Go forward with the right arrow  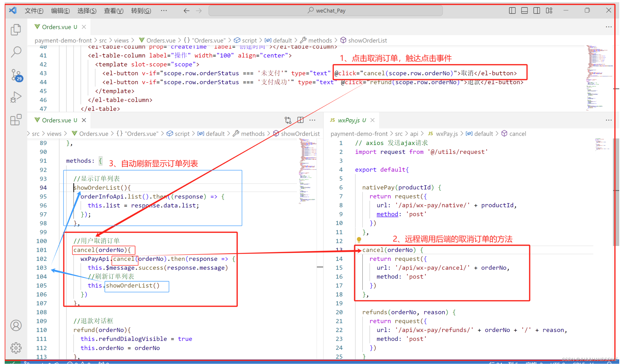click(199, 10)
